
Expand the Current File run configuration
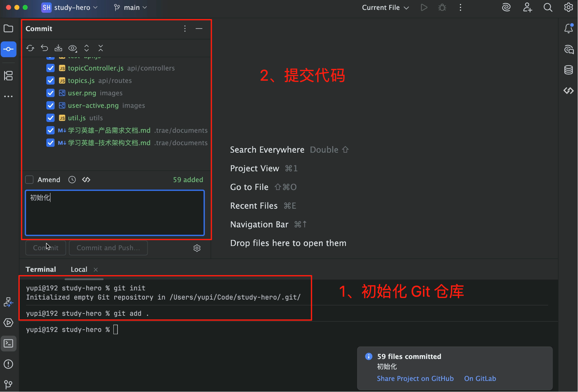click(x=385, y=8)
